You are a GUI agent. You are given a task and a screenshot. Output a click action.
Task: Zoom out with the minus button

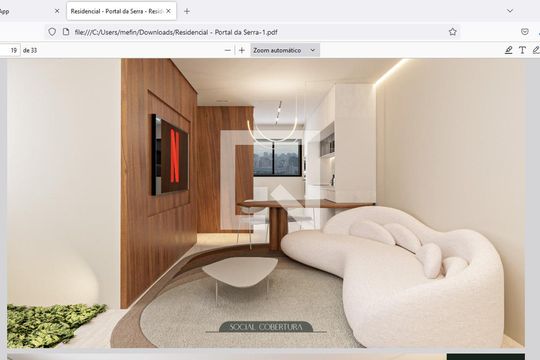click(228, 50)
